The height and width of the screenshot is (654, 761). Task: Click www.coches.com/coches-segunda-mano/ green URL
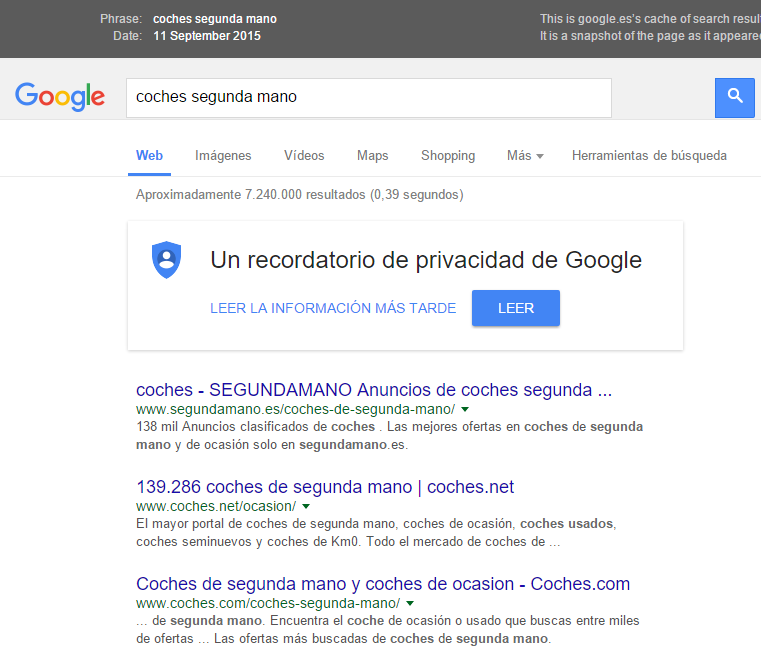(268, 604)
